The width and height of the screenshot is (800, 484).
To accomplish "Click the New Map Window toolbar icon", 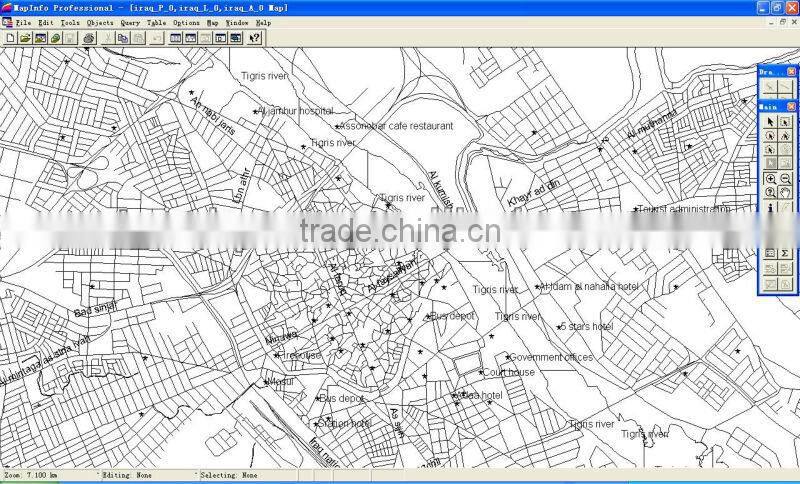I will click(190, 38).
